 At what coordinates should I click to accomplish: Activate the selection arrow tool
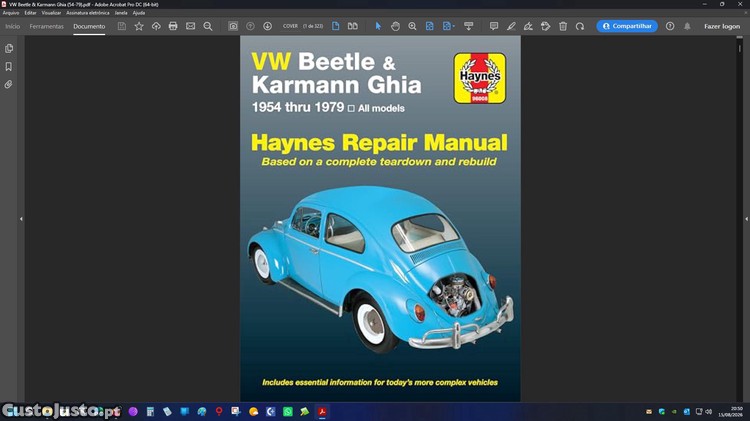(378, 26)
